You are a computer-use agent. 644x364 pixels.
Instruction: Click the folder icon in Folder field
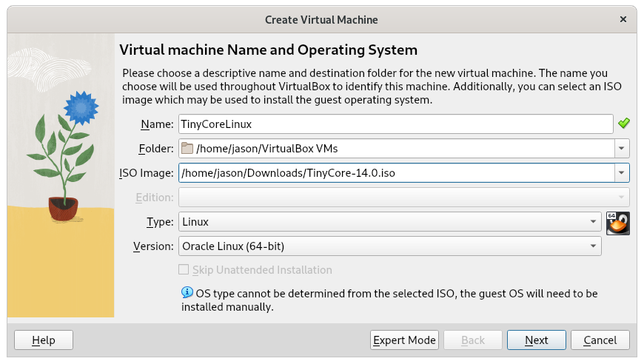click(187, 148)
